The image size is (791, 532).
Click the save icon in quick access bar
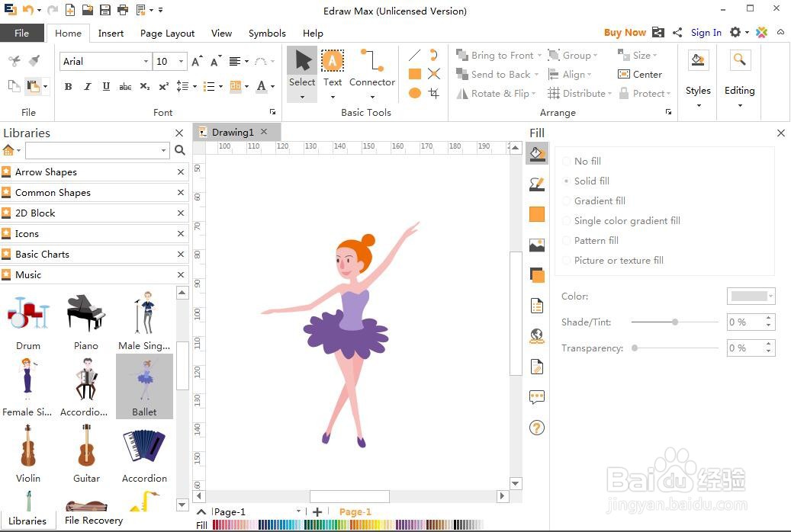pyautogui.click(x=105, y=10)
